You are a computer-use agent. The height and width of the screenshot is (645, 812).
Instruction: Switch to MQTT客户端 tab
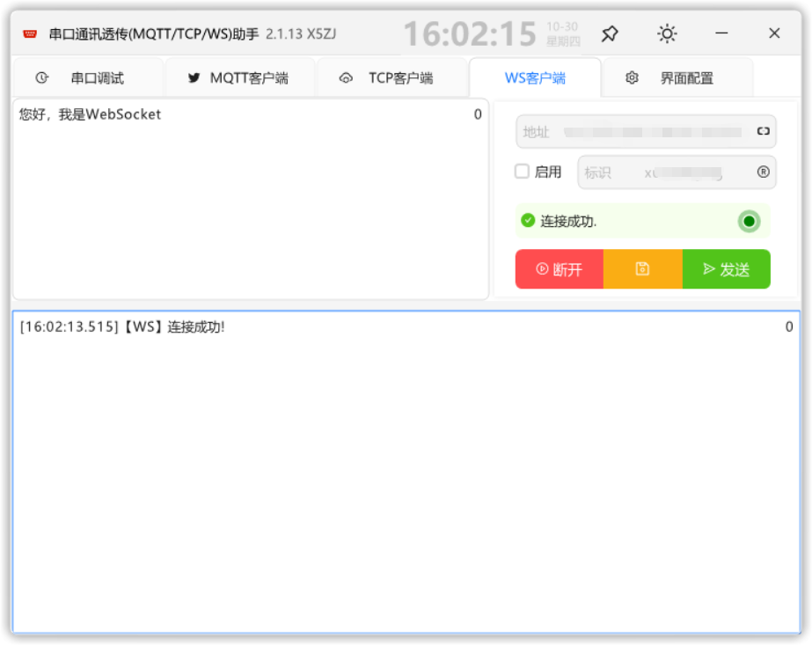tap(240, 77)
